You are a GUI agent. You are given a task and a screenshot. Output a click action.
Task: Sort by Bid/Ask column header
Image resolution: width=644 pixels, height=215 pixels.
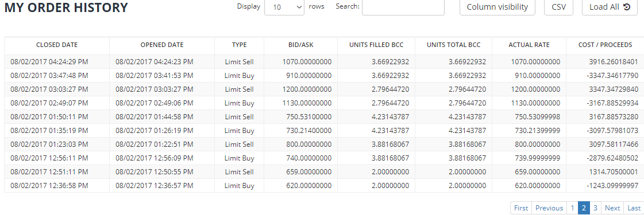click(300, 45)
